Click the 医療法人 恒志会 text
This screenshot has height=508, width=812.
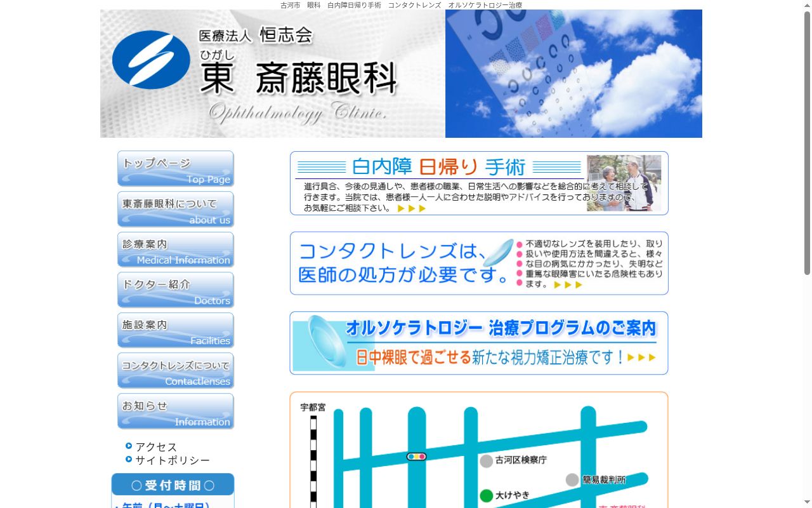point(256,36)
